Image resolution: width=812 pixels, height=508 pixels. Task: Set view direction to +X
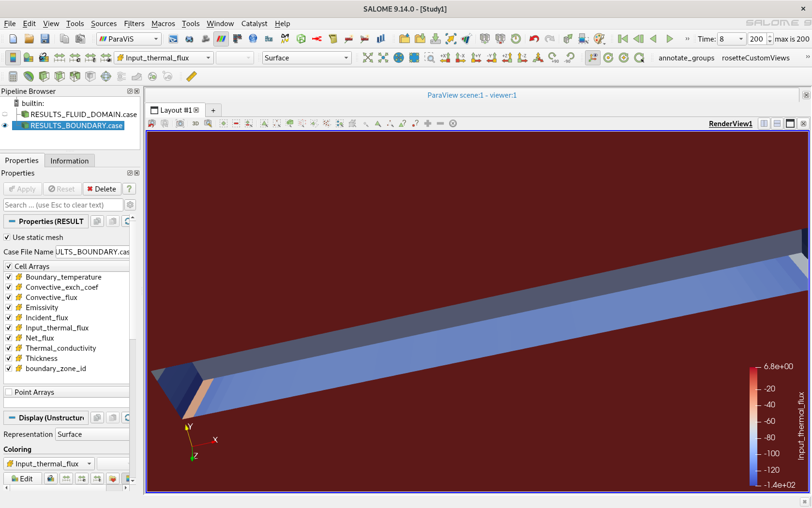(x=445, y=58)
